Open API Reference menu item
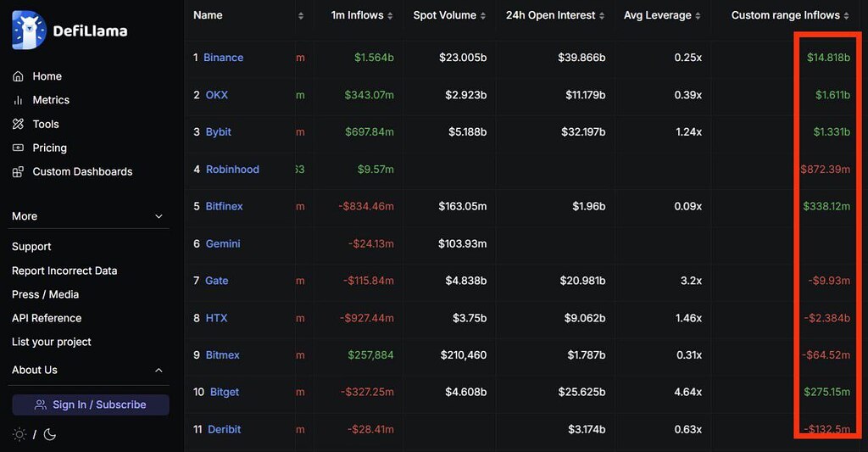Viewport: 868px width, 452px height. [47, 318]
